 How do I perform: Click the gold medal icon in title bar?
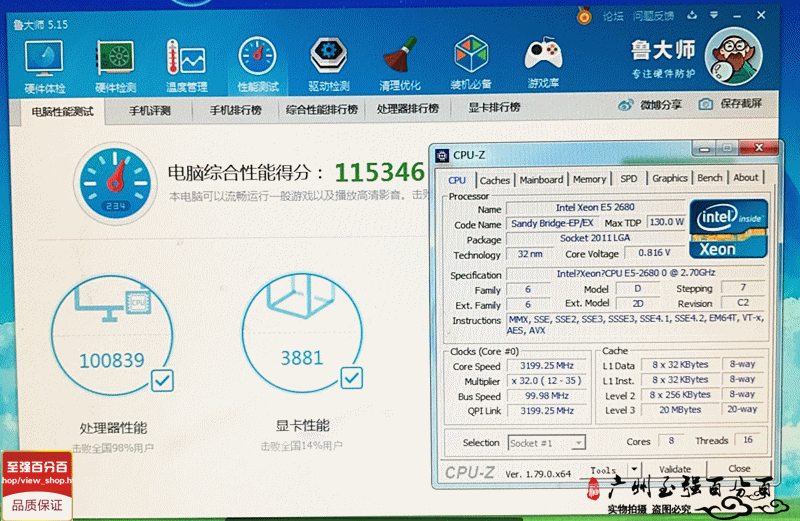pyautogui.click(x=584, y=16)
